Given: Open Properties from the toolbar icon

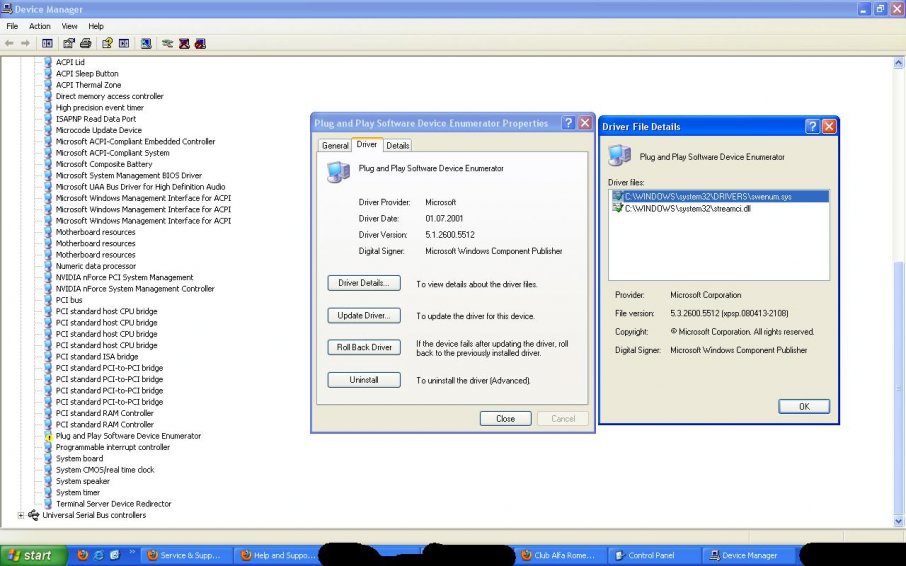Looking at the screenshot, I should pyautogui.click(x=69, y=44).
